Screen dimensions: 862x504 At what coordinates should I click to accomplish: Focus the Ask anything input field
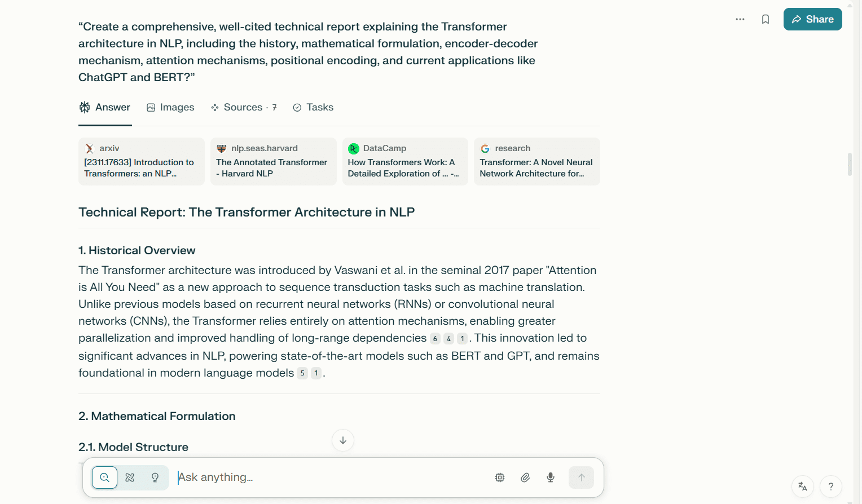327,478
